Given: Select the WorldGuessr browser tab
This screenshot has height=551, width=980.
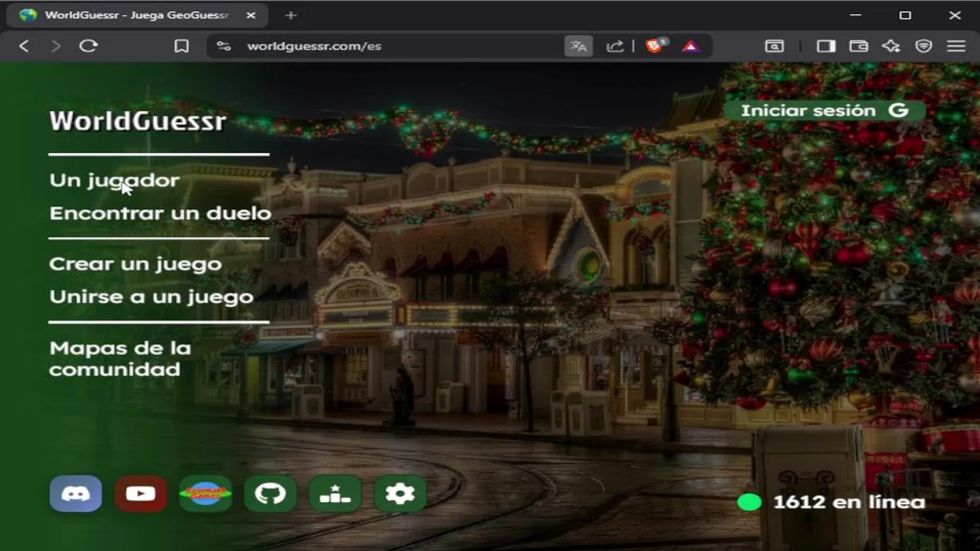Looking at the screenshot, I should click(x=138, y=15).
